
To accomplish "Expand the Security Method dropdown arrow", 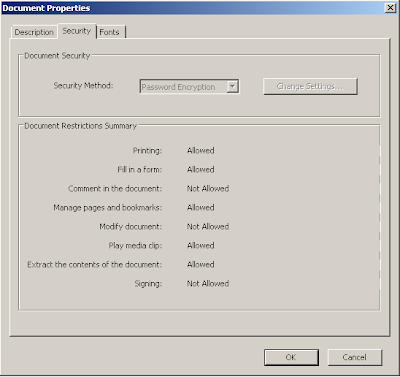I will [233, 87].
